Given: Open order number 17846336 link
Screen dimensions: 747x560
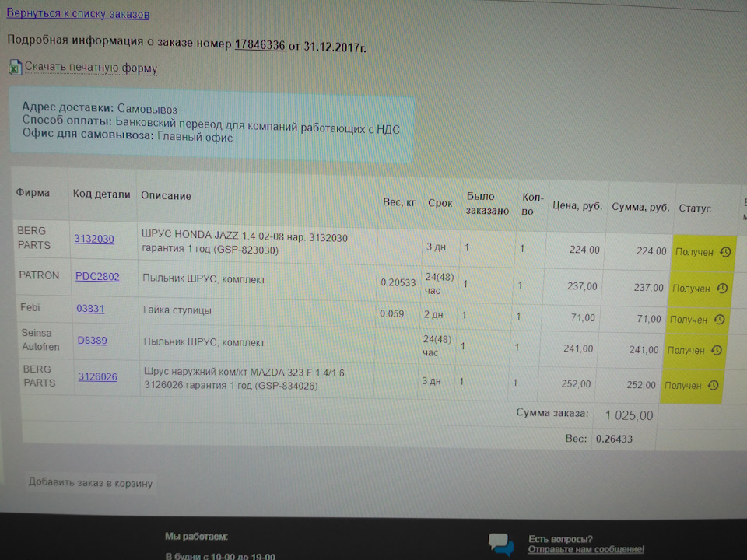Looking at the screenshot, I should [260, 45].
